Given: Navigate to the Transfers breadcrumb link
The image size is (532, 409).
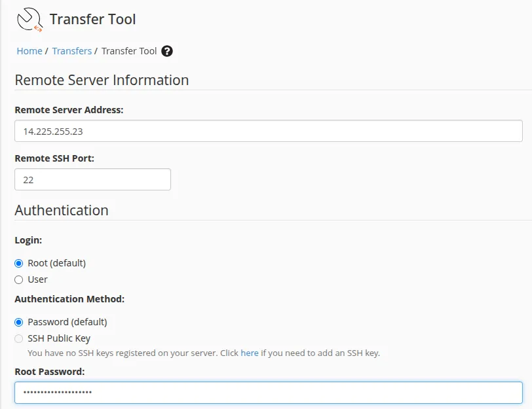Looking at the screenshot, I should click(x=72, y=50).
